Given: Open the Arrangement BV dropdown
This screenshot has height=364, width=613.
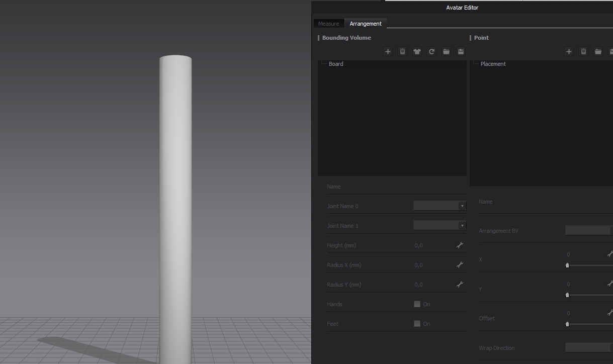Looking at the screenshot, I should (589, 231).
